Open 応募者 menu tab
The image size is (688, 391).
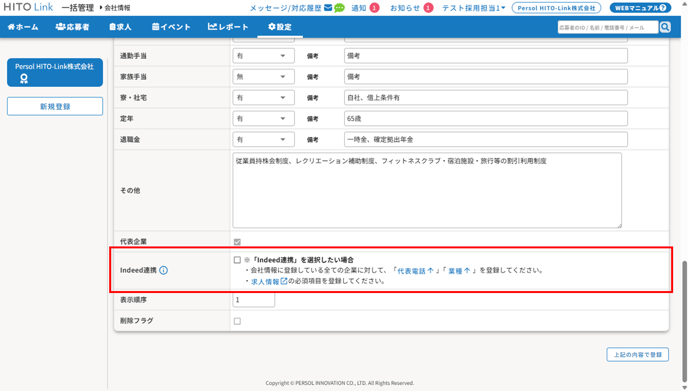coord(72,27)
